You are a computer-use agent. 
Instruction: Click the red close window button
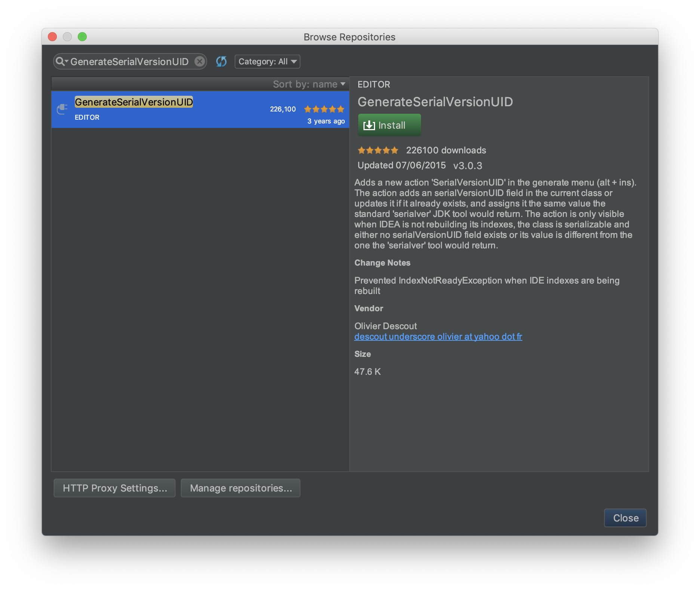click(52, 37)
